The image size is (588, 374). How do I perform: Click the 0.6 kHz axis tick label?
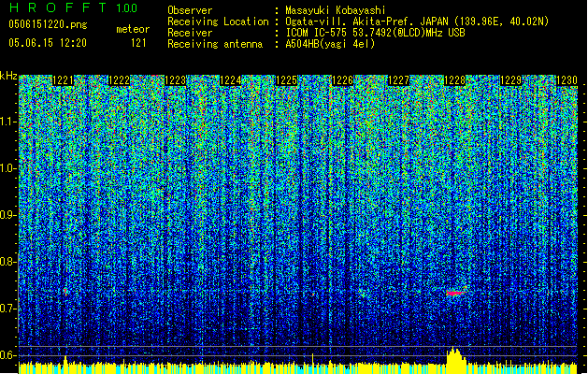[8, 355]
